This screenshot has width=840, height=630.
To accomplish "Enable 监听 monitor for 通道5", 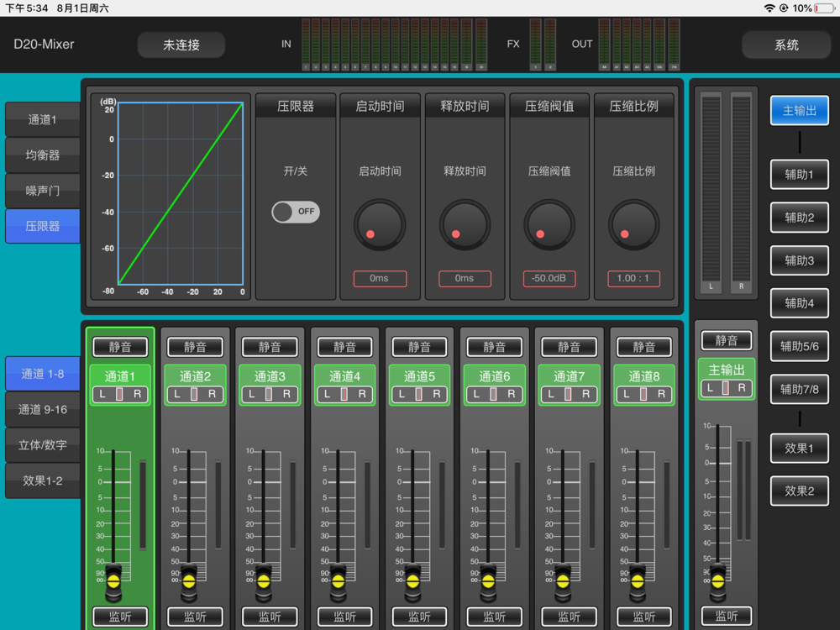I will 419,617.
